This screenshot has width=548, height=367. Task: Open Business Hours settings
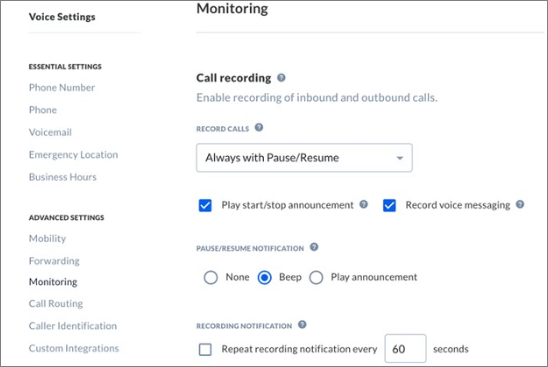click(63, 177)
